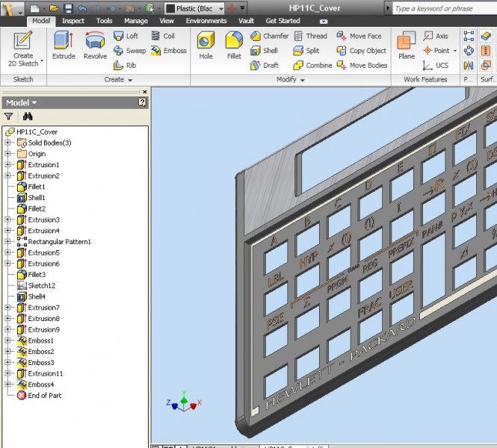The image size is (497, 448).
Task: Select the Coil tool
Action: 163,36
